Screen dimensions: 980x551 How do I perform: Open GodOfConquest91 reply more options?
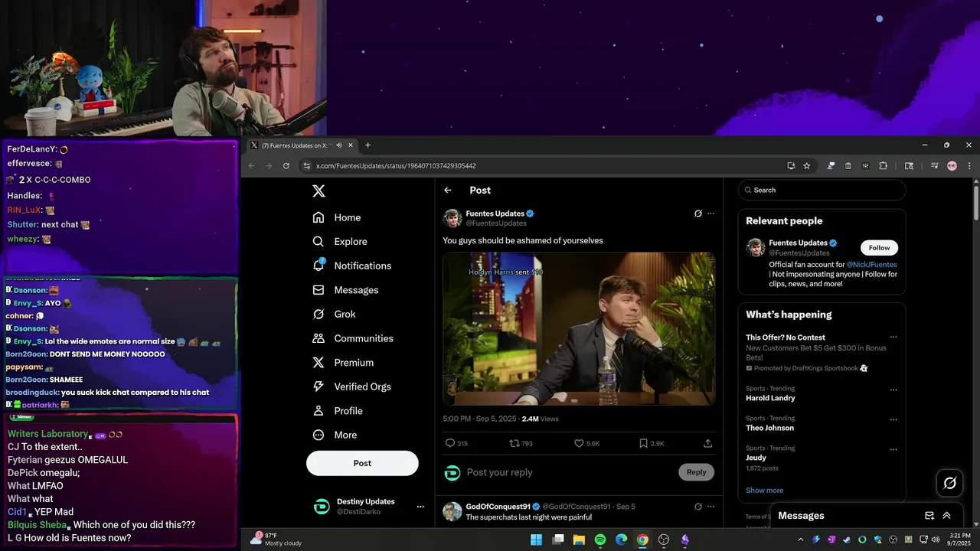pos(710,507)
